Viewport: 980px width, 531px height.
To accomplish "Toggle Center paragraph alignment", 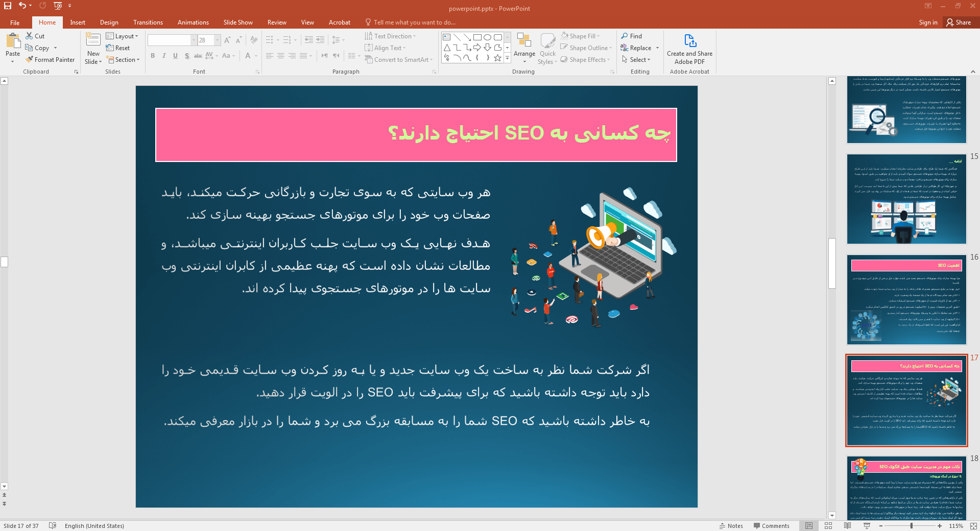I will click(x=281, y=56).
